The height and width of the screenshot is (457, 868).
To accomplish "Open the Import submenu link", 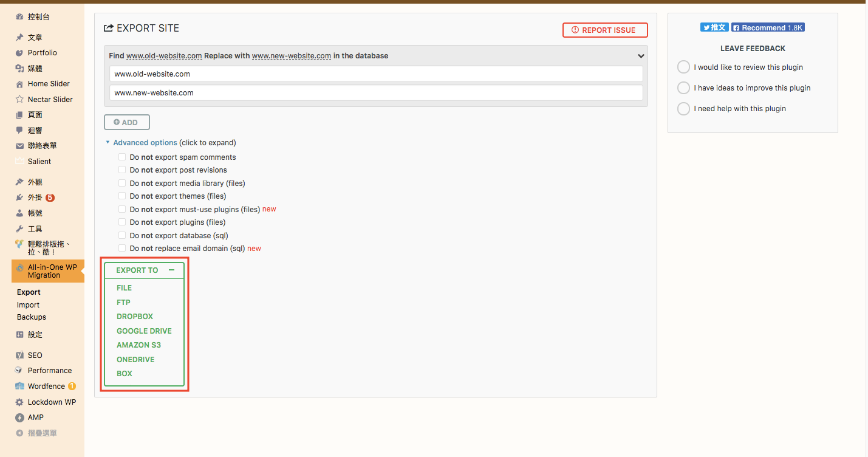I will [28, 305].
